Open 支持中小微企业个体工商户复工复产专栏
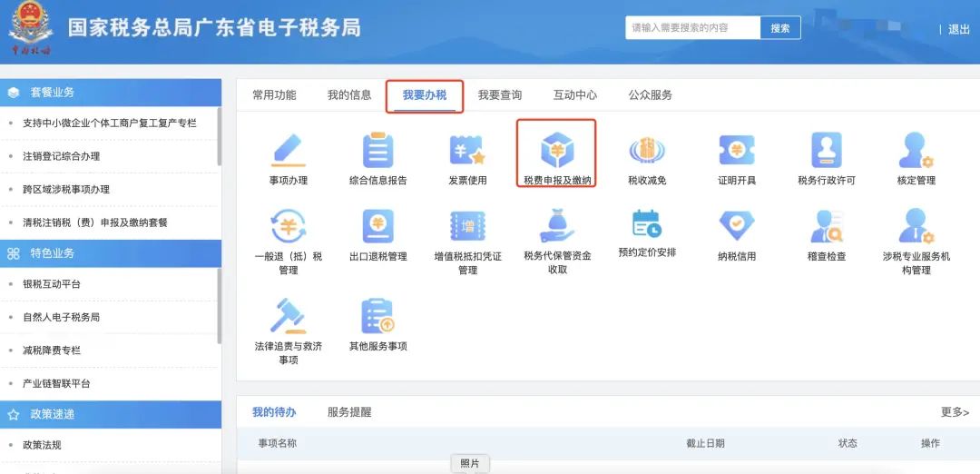Screen dimensions: 980x474 pyautogui.click(x=110, y=123)
